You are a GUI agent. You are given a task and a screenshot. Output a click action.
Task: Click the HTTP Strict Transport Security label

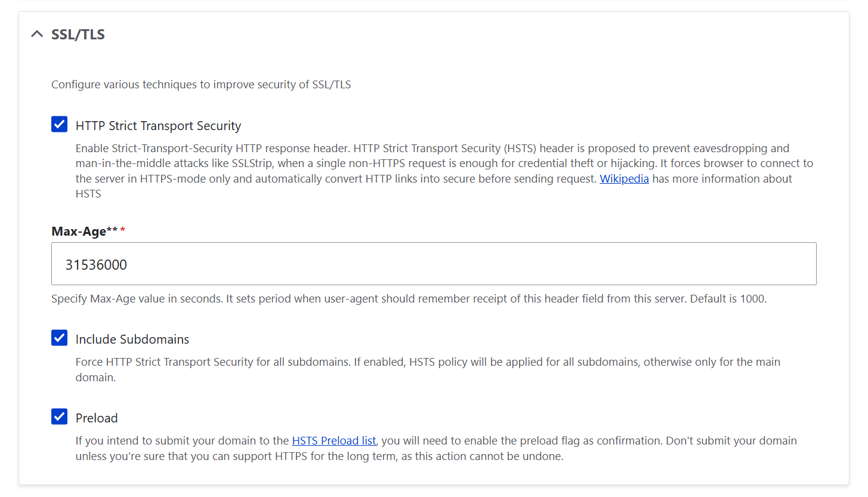(158, 125)
